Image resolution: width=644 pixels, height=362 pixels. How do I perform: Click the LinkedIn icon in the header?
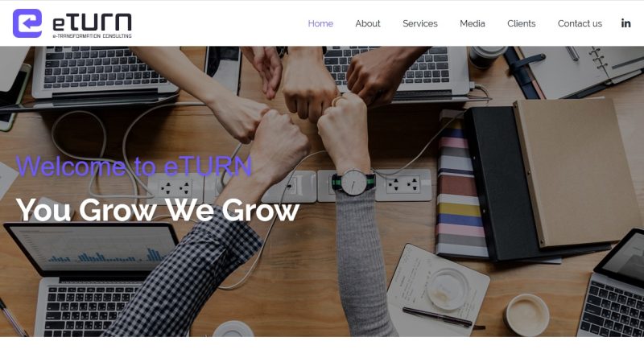625,23
